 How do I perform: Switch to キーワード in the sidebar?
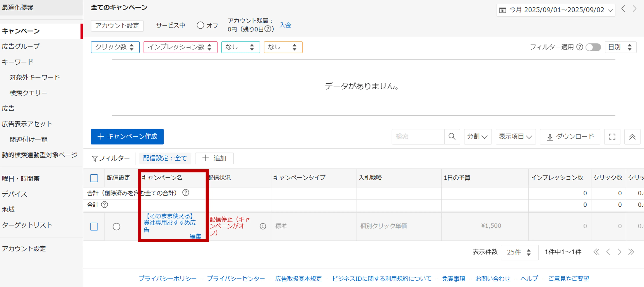click(x=18, y=62)
